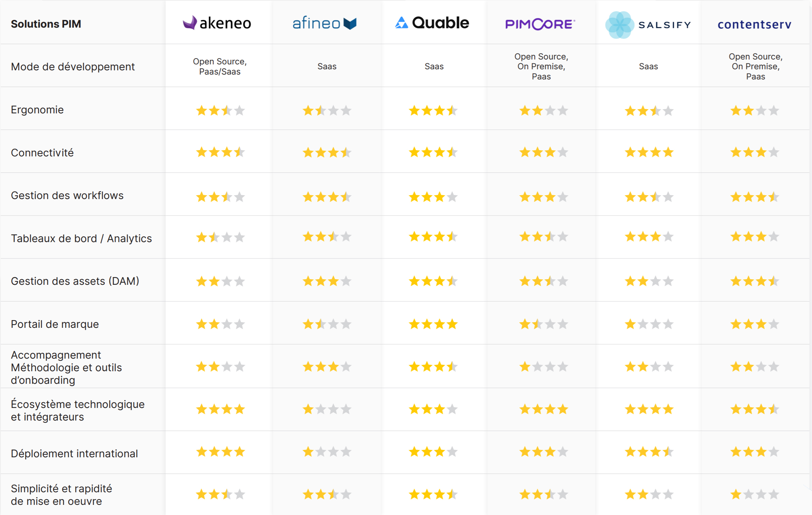Click Afineo's Écosystème technologique star rating
This screenshot has height=515, width=812.
point(327,409)
